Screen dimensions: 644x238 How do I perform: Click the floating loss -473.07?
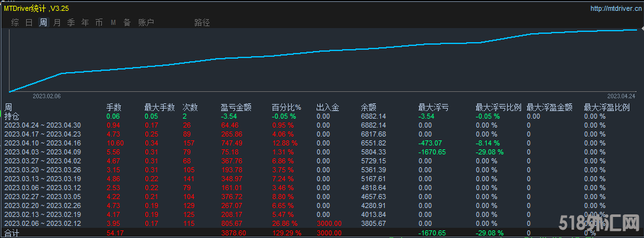(x=430, y=143)
